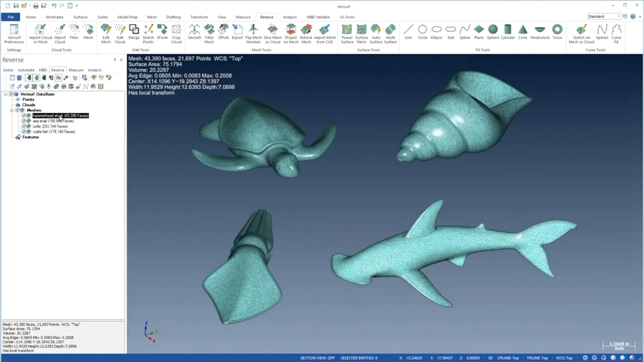The height and width of the screenshot is (362, 644).
Task: Uncheck the turtle mesh visibility checkbox
Action: pos(24,126)
